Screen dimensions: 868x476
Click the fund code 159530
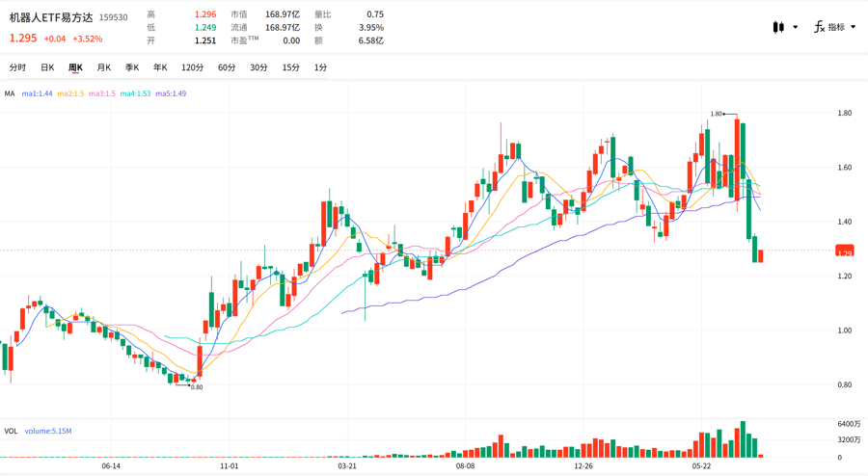coord(114,17)
